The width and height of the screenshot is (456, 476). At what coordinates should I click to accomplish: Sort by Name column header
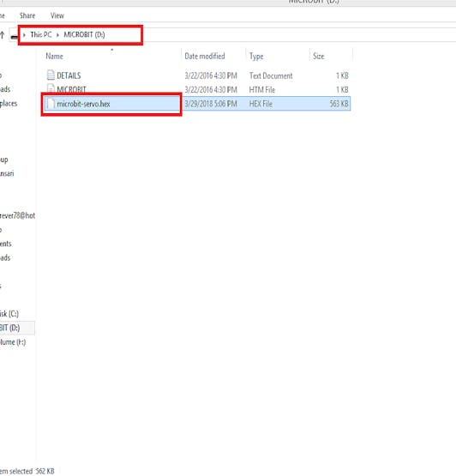pyautogui.click(x=54, y=56)
